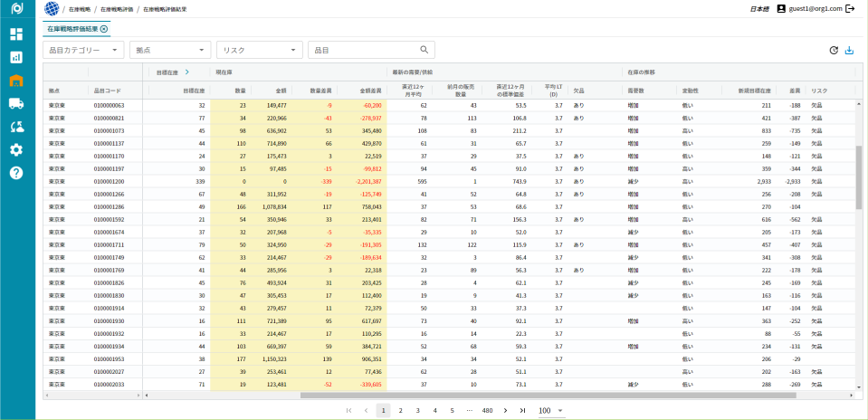The image size is (868, 420).
Task: Jump to page 480 in pagination
Action: tap(487, 410)
